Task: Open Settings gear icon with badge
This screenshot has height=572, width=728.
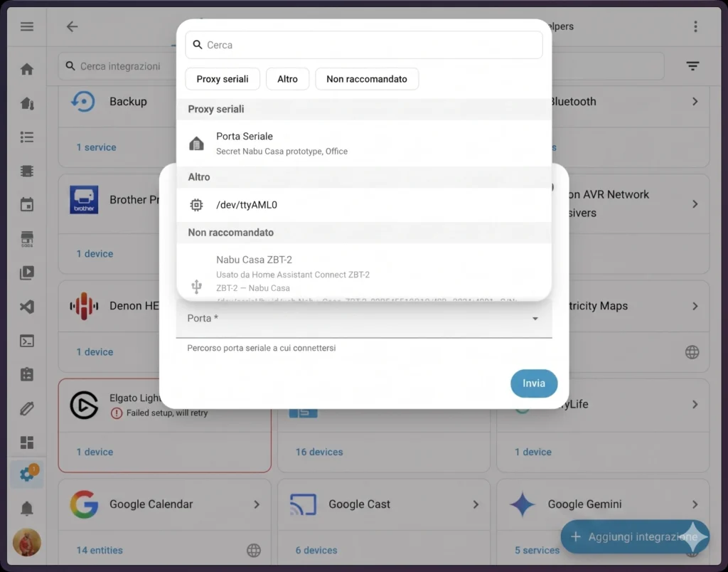Action: coord(27,475)
